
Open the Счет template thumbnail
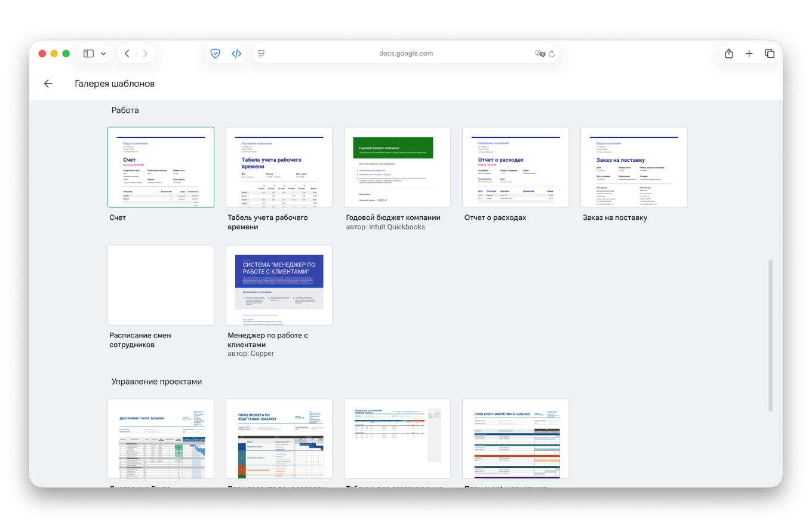[161, 167]
